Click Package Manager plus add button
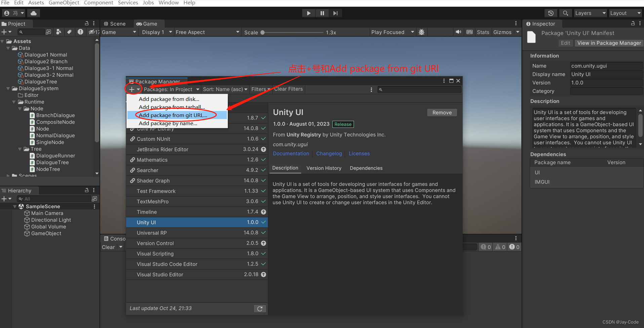 (x=134, y=89)
